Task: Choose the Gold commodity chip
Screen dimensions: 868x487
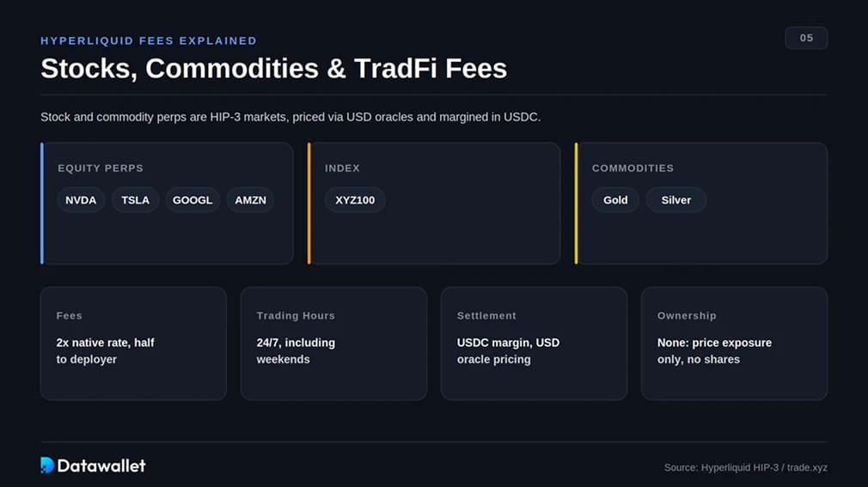Action: click(x=615, y=200)
